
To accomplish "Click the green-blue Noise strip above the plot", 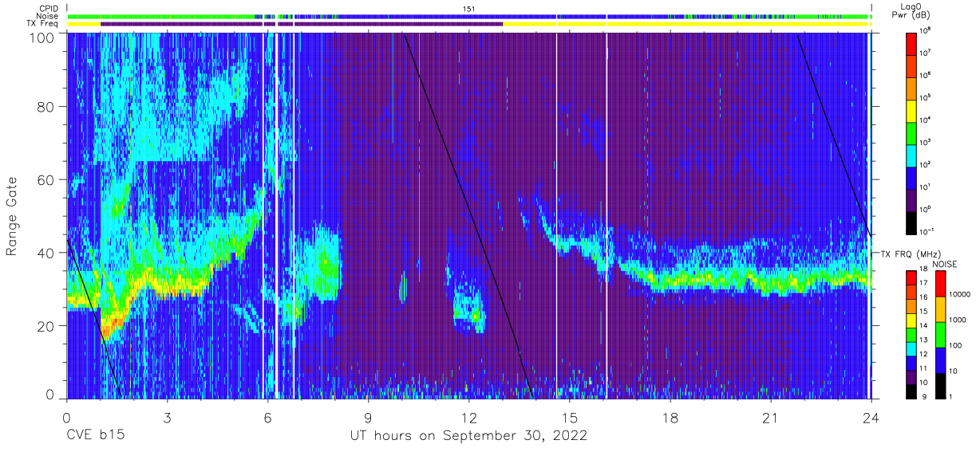I will point(468,16).
